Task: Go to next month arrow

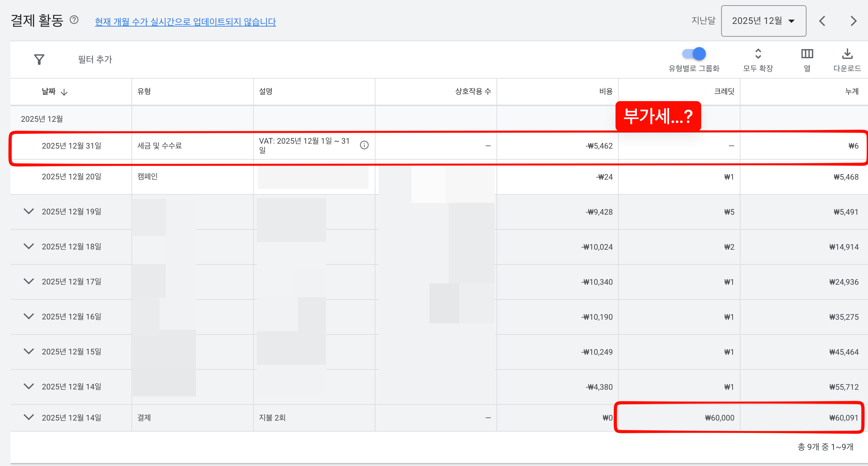Action: (853, 21)
